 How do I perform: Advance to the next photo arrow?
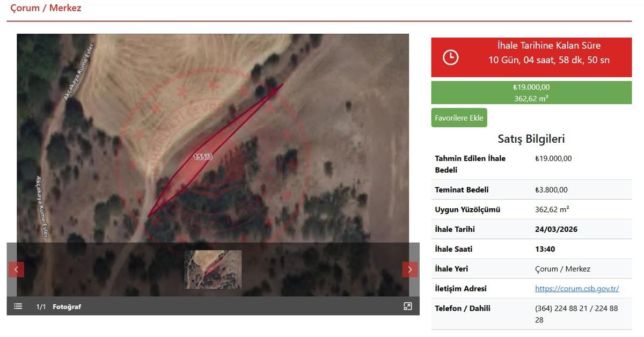tap(410, 269)
